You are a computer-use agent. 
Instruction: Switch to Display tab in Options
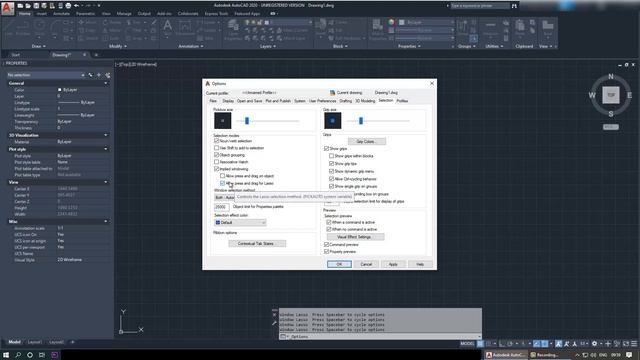pyautogui.click(x=228, y=101)
